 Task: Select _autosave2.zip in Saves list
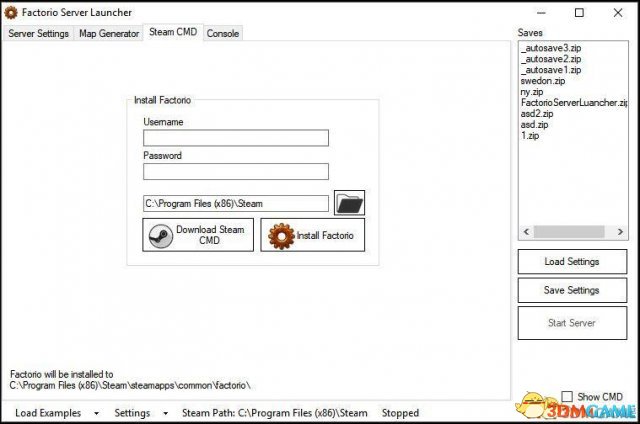pyautogui.click(x=551, y=59)
